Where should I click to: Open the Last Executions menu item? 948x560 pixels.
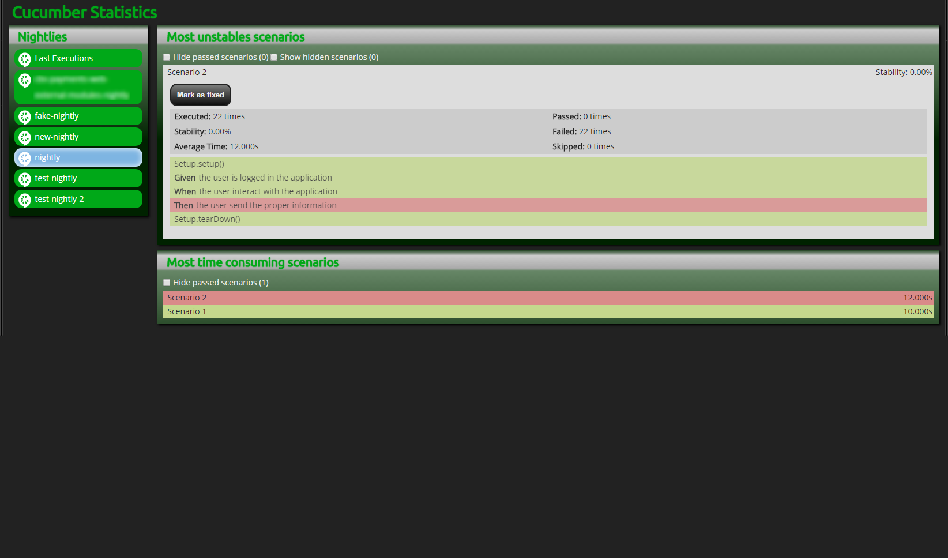pos(63,58)
